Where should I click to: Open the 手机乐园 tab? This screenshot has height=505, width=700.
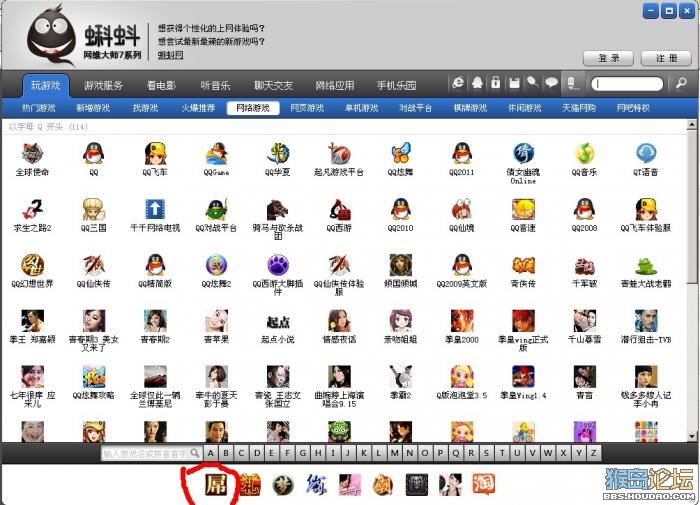pos(396,85)
